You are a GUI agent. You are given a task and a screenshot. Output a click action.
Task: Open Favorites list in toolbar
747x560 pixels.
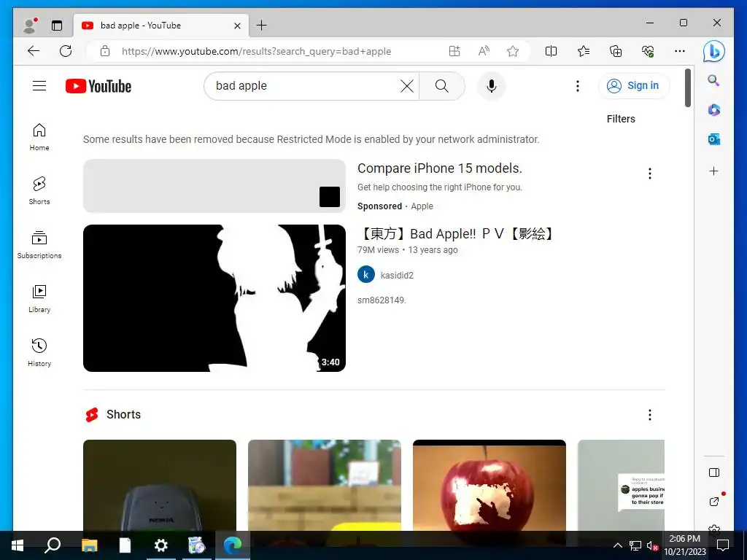click(x=583, y=52)
